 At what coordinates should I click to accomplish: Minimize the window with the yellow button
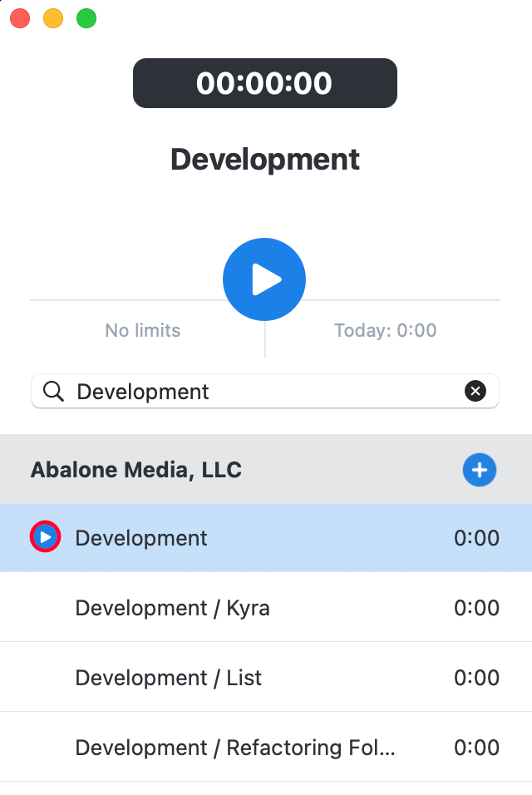pyautogui.click(x=53, y=19)
